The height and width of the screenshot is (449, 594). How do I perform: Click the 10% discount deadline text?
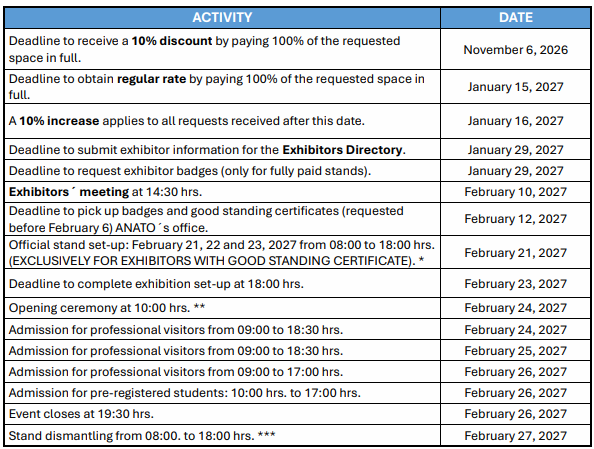(x=205, y=49)
